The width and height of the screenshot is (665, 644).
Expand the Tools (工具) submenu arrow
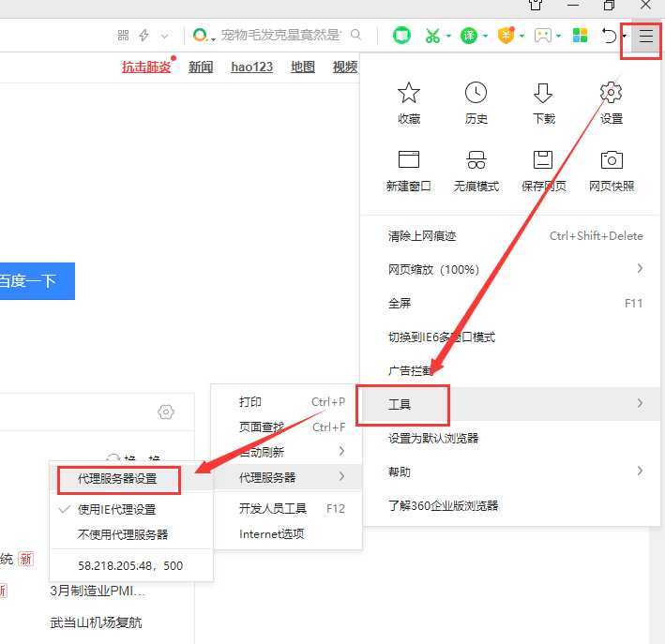pyautogui.click(x=640, y=403)
